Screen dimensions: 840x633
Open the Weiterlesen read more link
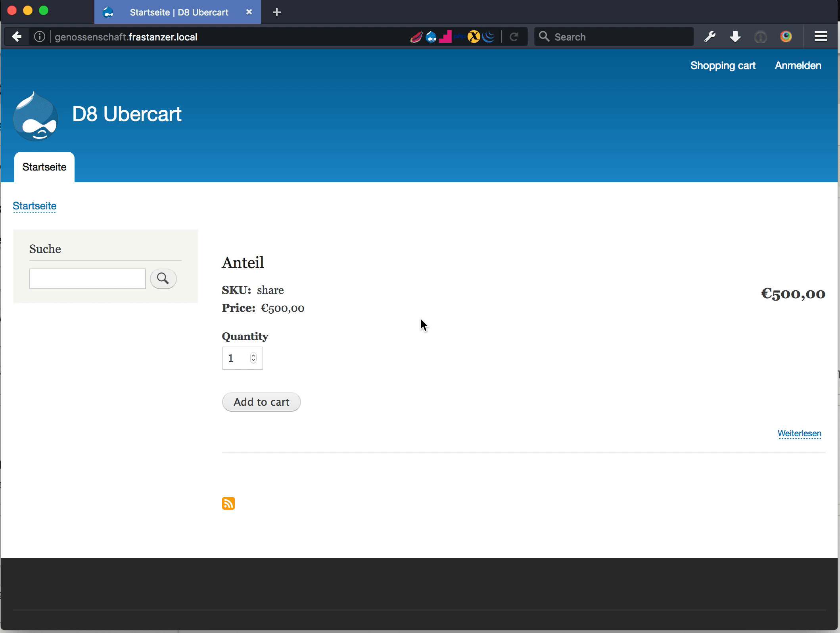(799, 433)
